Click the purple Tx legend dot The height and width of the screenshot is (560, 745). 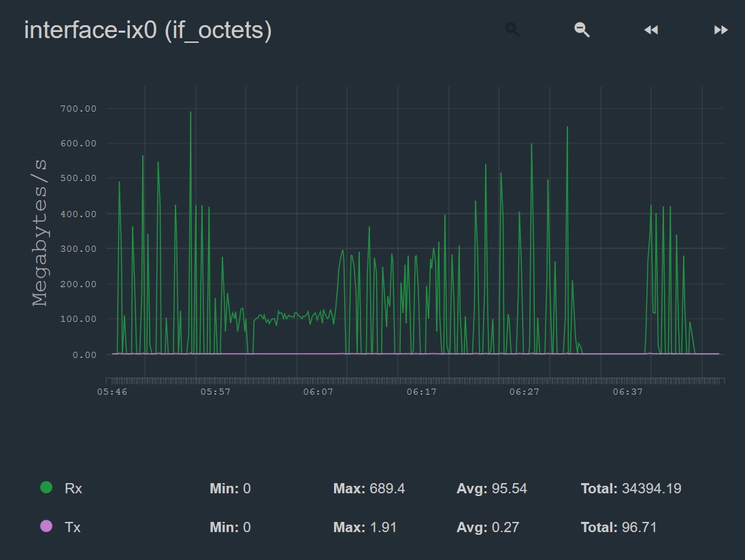46,526
